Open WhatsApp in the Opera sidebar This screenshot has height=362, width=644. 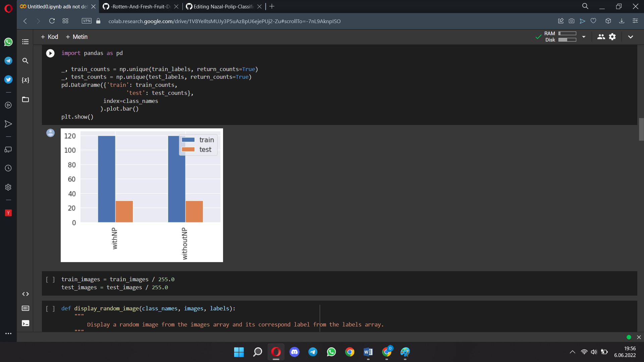8,42
